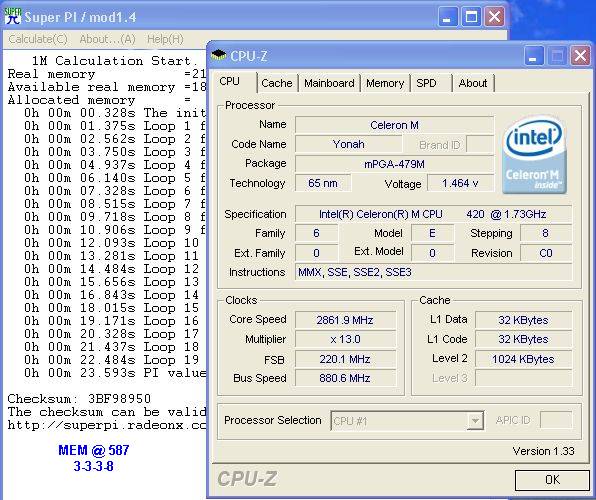596x500 pixels.
Task: Open the Help(H) menu
Action: click(x=165, y=39)
